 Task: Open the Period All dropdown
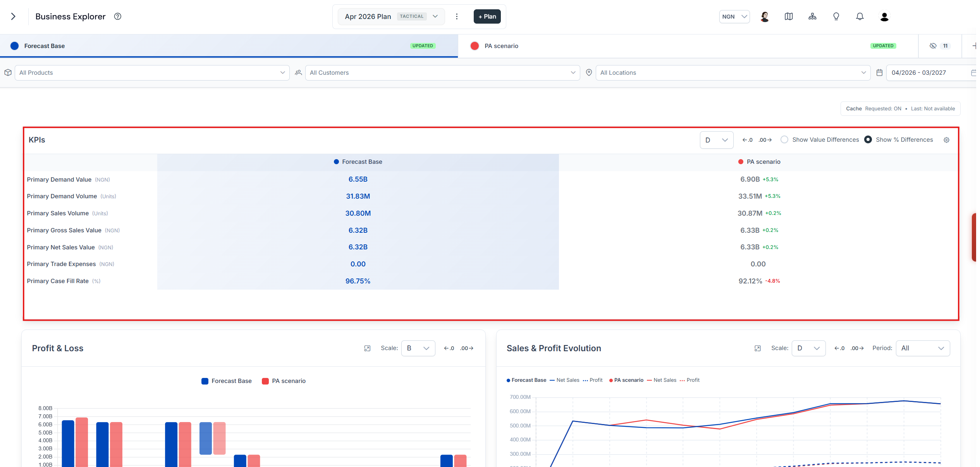(923, 348)
